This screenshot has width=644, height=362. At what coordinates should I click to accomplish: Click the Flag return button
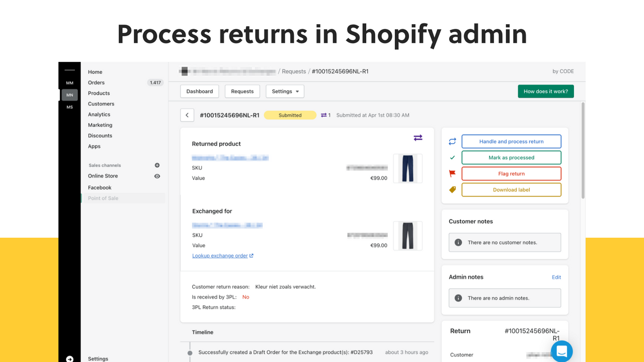(511, 173)
